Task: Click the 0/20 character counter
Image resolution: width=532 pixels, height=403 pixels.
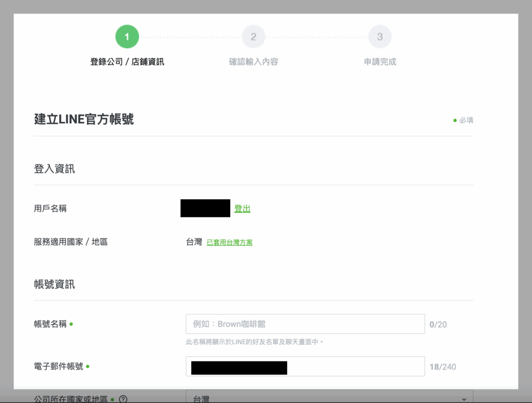Action: (x=438, y=324)
